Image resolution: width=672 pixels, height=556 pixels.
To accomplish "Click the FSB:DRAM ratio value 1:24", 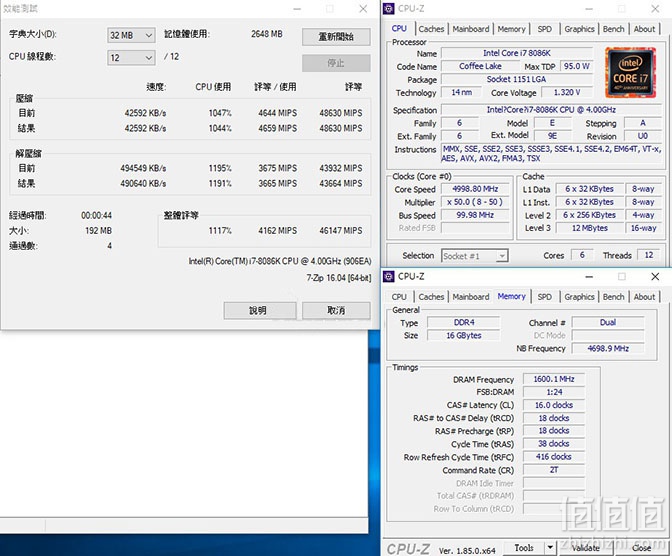I will (554, 392).
